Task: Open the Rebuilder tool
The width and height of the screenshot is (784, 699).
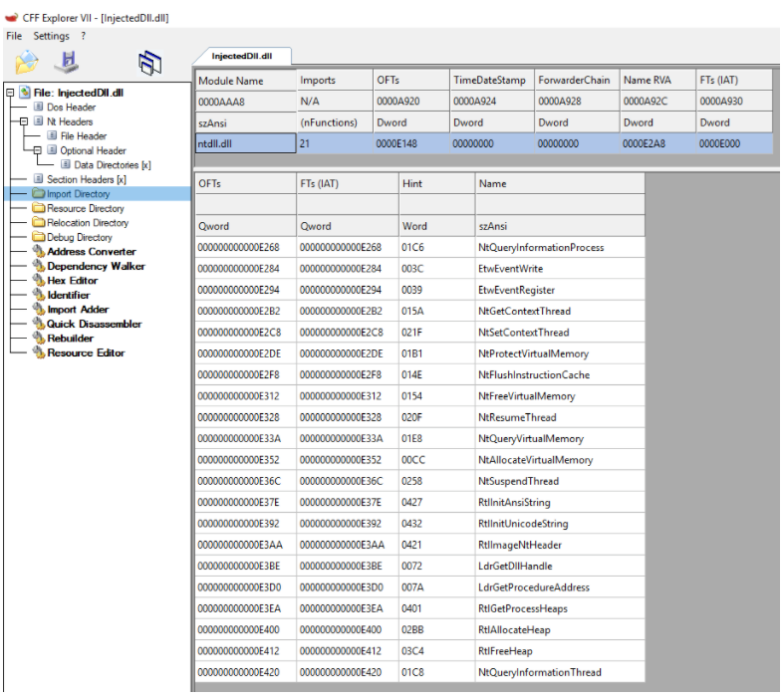Action: click(x=69, y=339)
